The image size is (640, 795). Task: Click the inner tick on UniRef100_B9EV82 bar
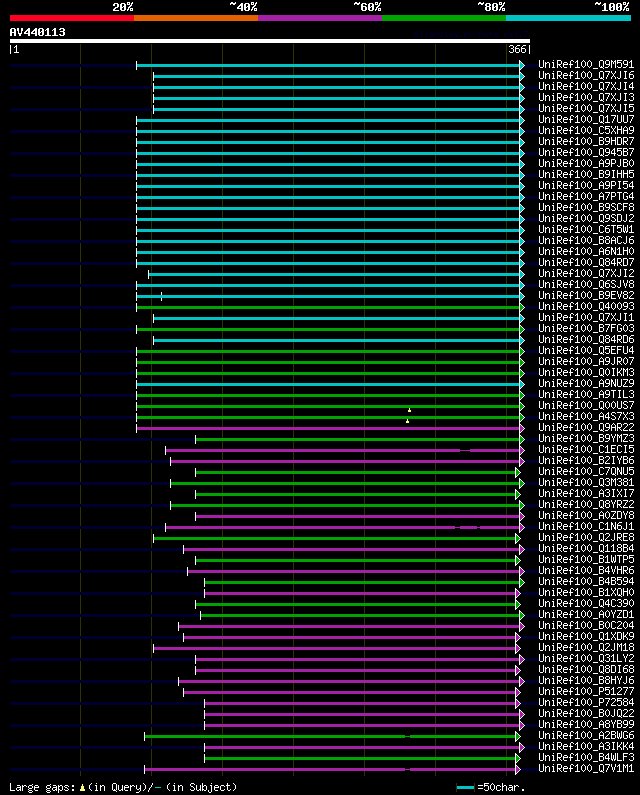pyautogui.click(x=161, y=296)
